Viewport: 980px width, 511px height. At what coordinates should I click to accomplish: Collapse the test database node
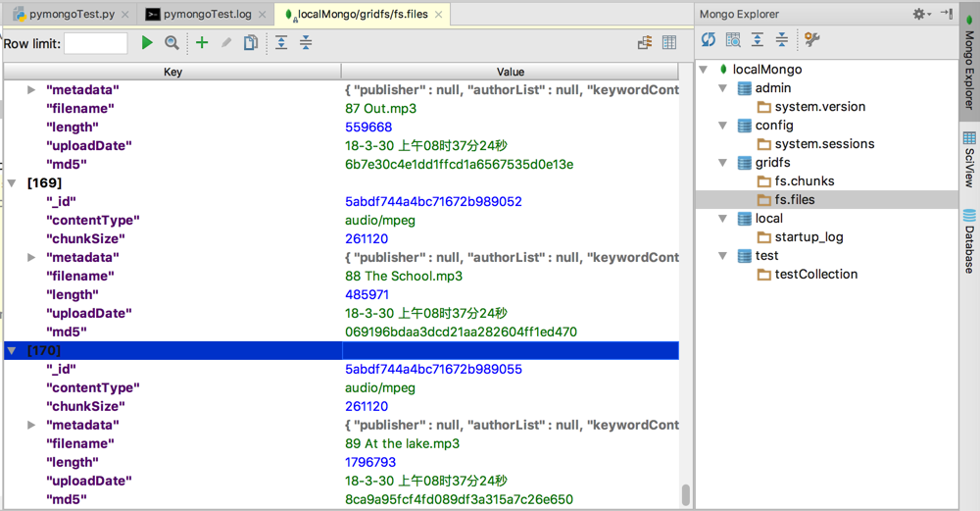[x=722, y=256]
